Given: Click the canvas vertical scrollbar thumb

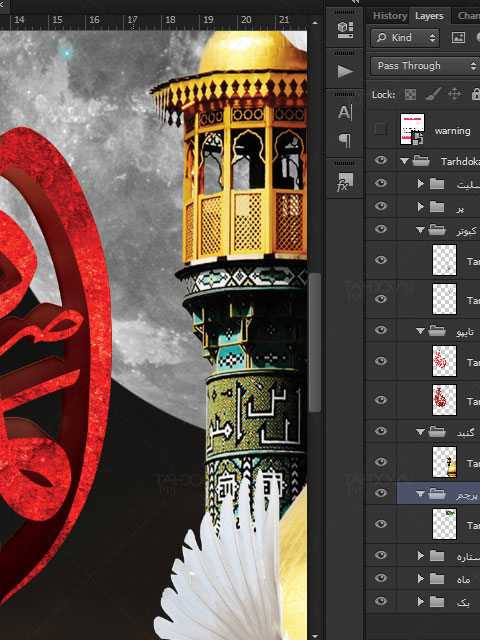Looking at the screenshot, I should 314,342.
